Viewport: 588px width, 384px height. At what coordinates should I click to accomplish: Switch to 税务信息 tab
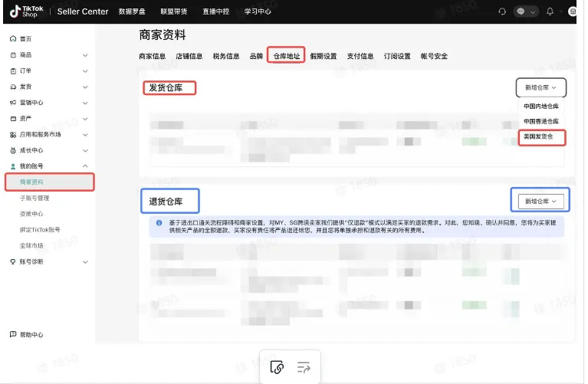(x=226, y=56)
